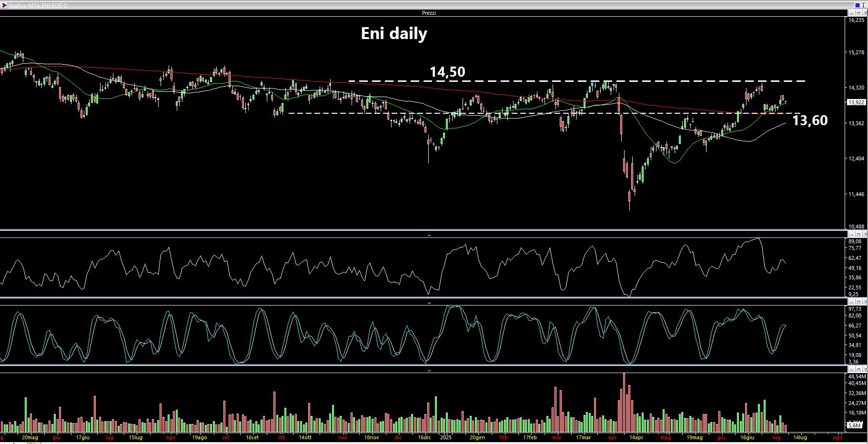Select the 'Eni daily' chart annotation
868x444 pixels.
pyautogui.click(x=394, y=34)
